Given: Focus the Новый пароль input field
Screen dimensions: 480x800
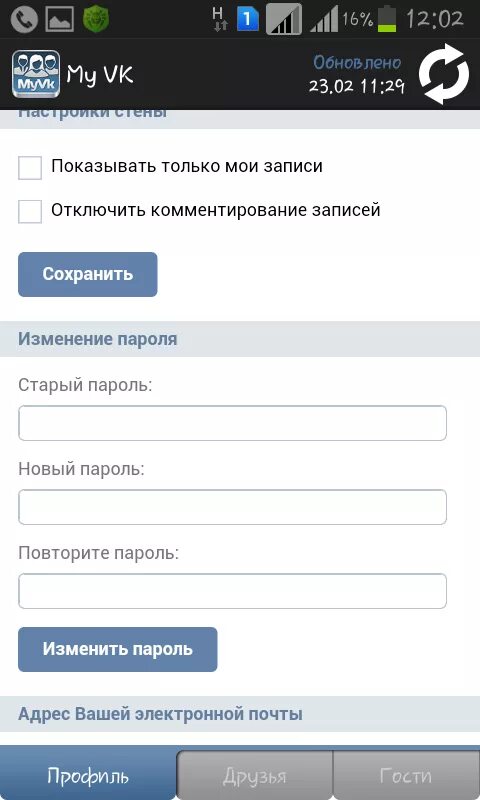Looking at the screenshot, I should point(233,507).
